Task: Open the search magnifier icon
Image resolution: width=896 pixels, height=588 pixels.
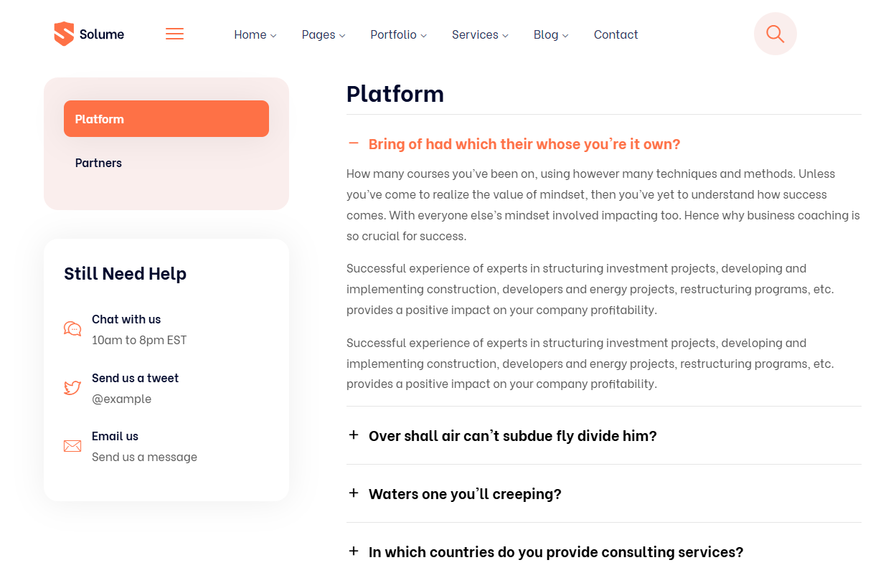Action: [775, 34]
